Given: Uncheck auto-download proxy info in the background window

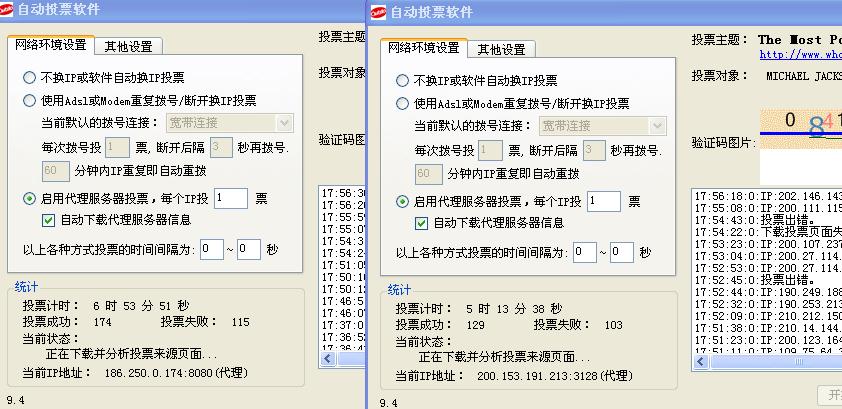Looking at the screenshot, I should tap(49, 220).
